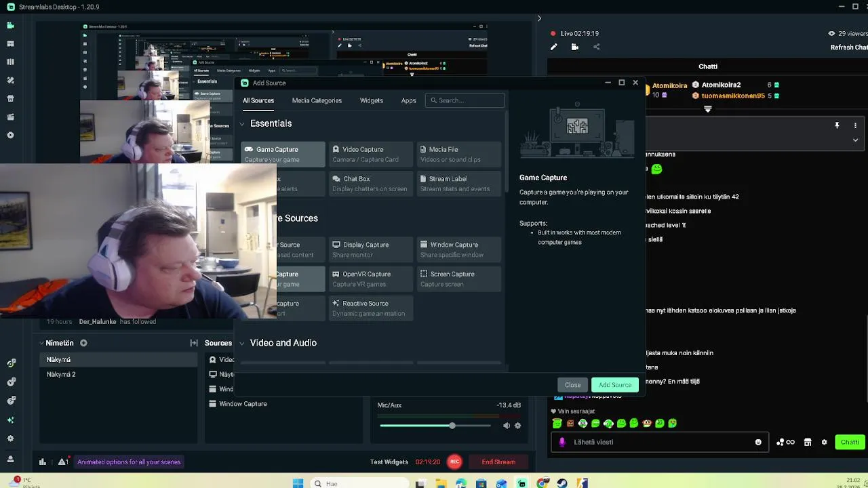
Task: Open the emoji picker in chat input
Action: (x=758, y=442)
